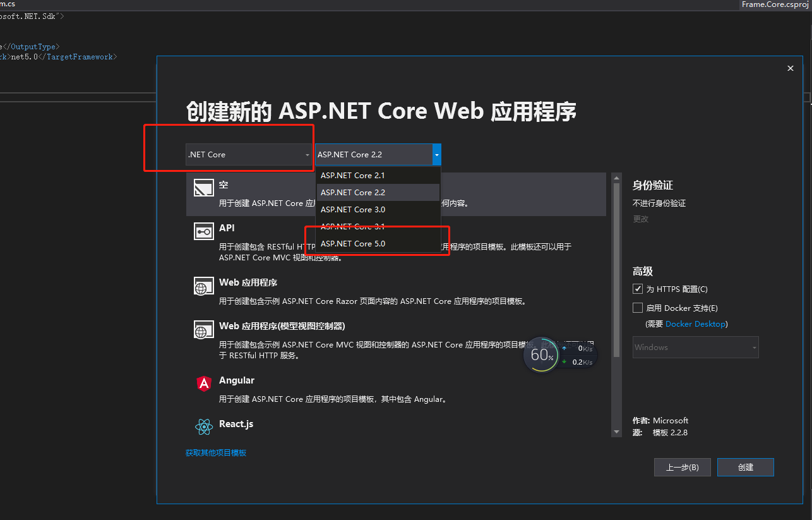
Task: Open the .NET Core framework dropdown
Action: (249, 154)
